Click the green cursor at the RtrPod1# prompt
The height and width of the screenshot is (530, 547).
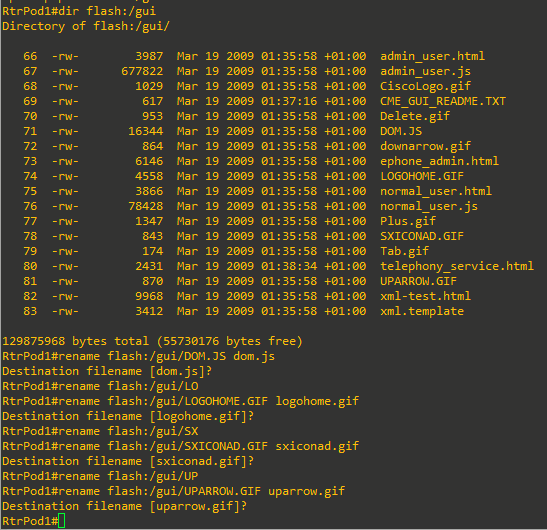(62, 521)
